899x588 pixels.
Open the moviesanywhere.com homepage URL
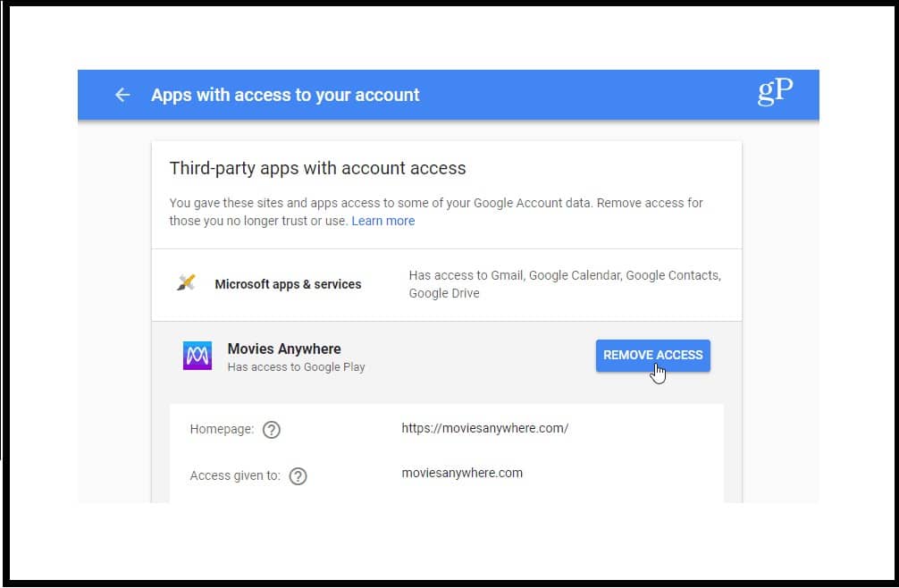pyautogui.click(x=485, y=428)
